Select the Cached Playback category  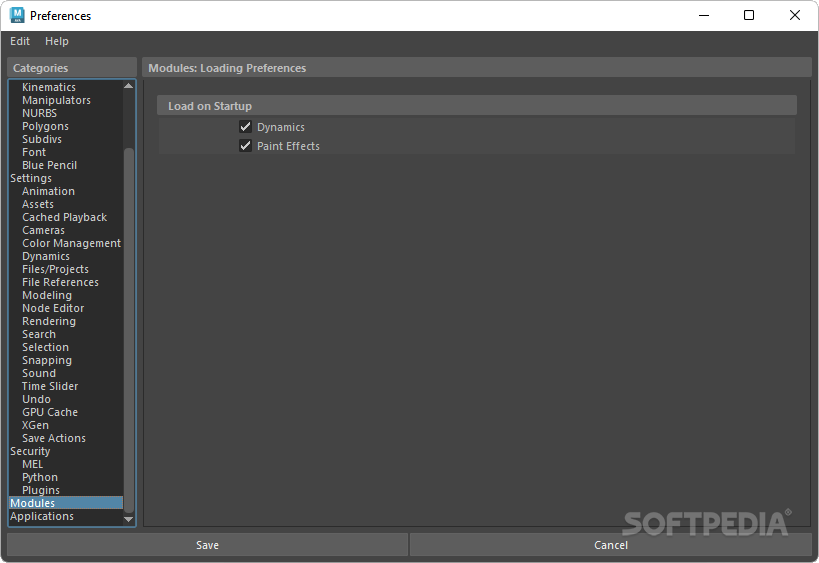coord(65,217)
